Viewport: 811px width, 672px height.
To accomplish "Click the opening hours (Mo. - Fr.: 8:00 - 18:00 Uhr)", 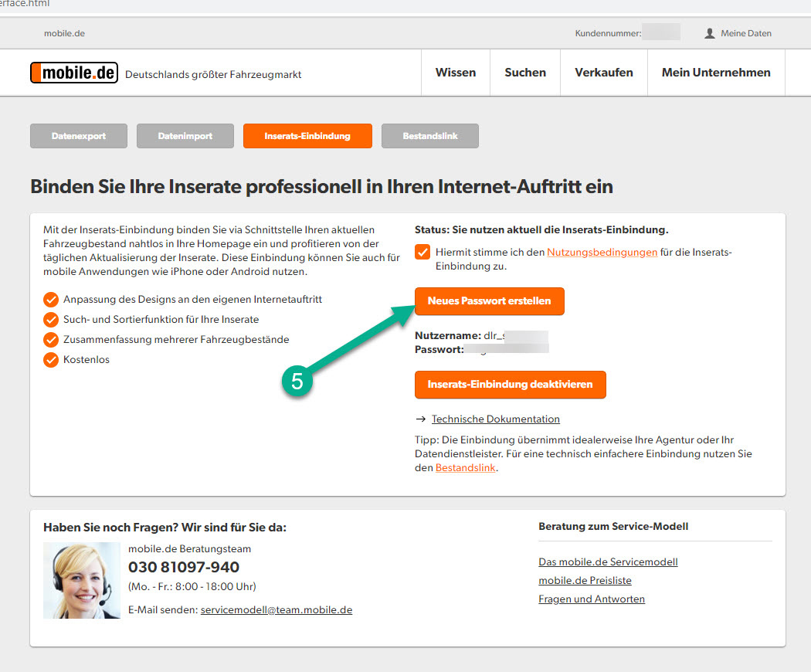I will coord(192,586).
